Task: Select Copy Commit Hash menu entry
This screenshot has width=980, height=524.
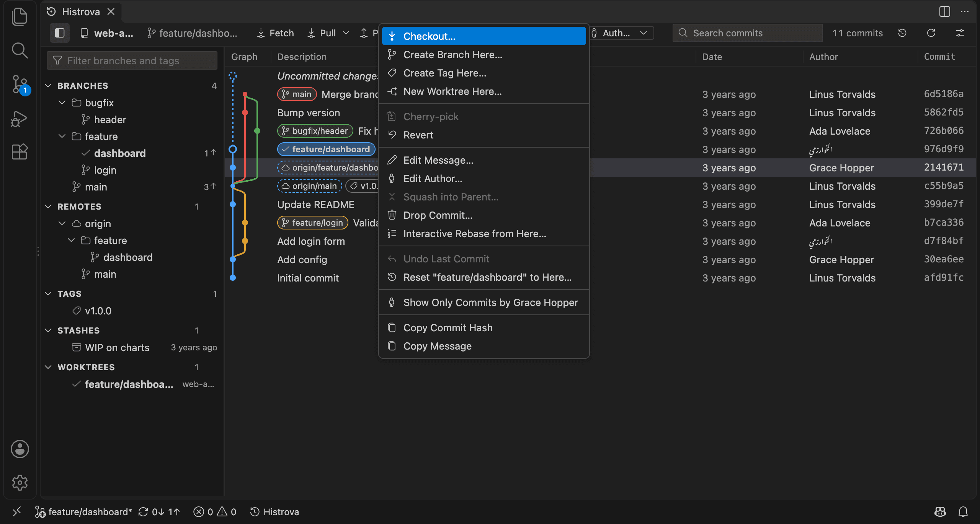Action: point(484,328)
